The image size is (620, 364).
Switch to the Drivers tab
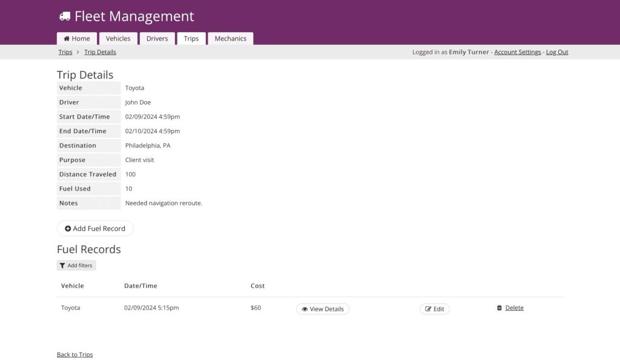click(157, 39)
